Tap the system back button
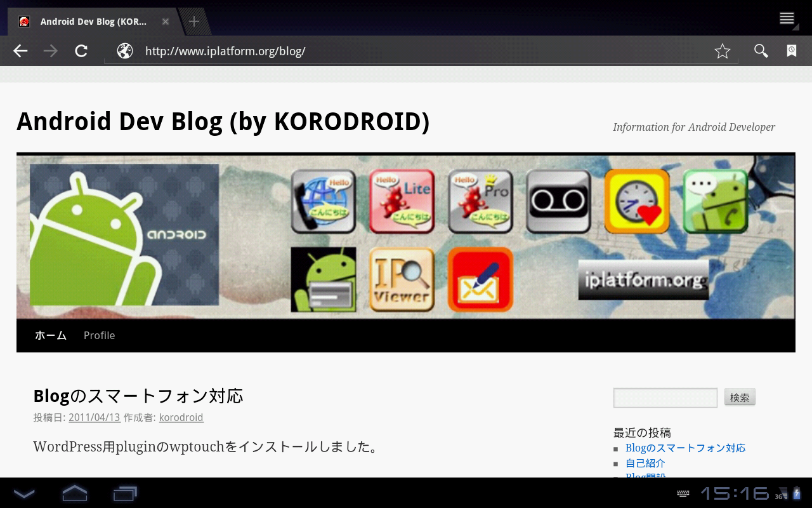The height and width of the screenshot is (508, 812). pos(24,493)
